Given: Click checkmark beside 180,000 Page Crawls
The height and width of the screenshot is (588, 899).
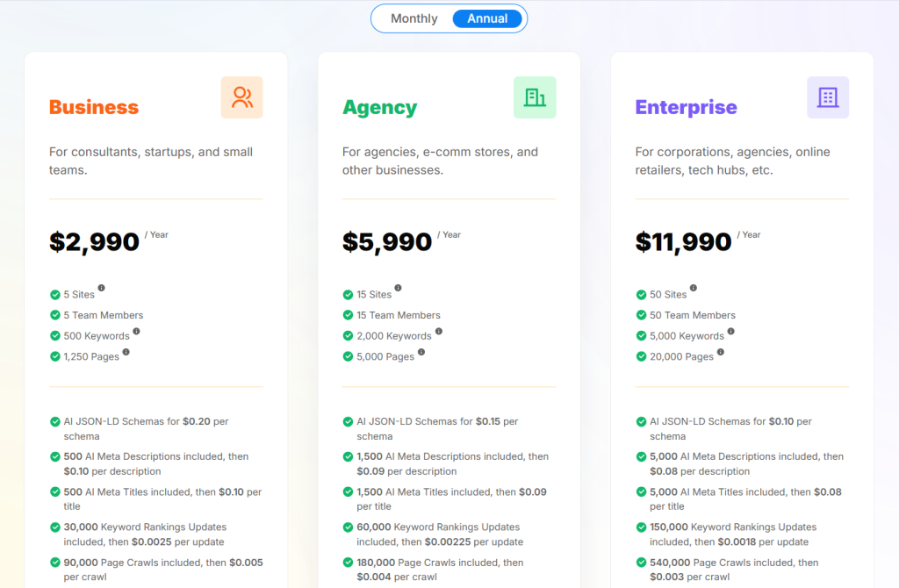Looking at the screenshot, I should tap(348, 563).
